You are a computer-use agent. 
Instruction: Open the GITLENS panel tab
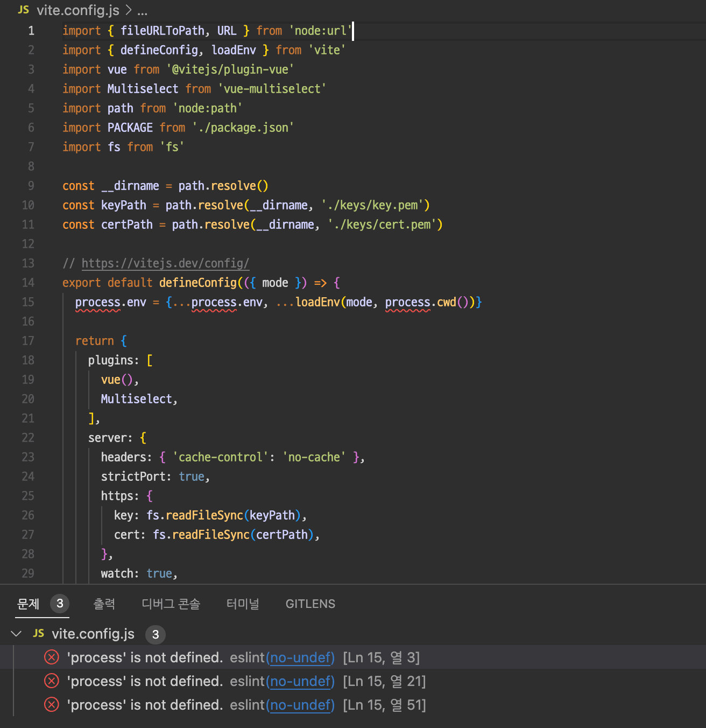310,604
